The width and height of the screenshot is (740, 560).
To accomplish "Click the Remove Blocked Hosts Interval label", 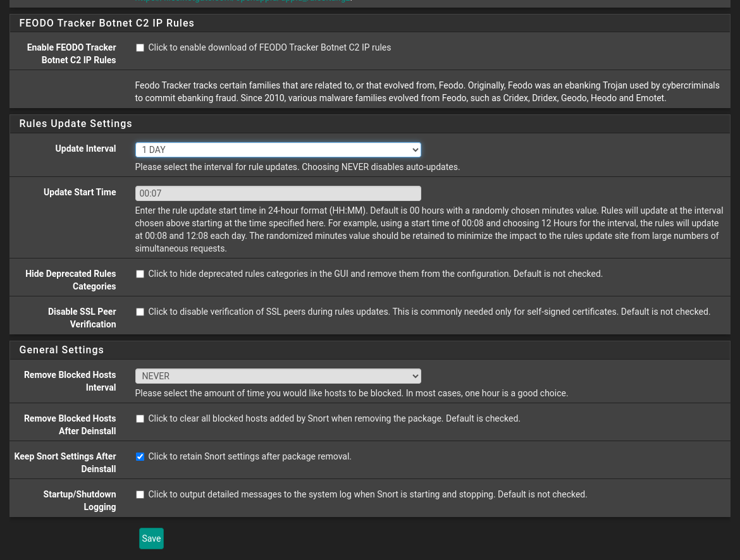I will click(70, 380).
